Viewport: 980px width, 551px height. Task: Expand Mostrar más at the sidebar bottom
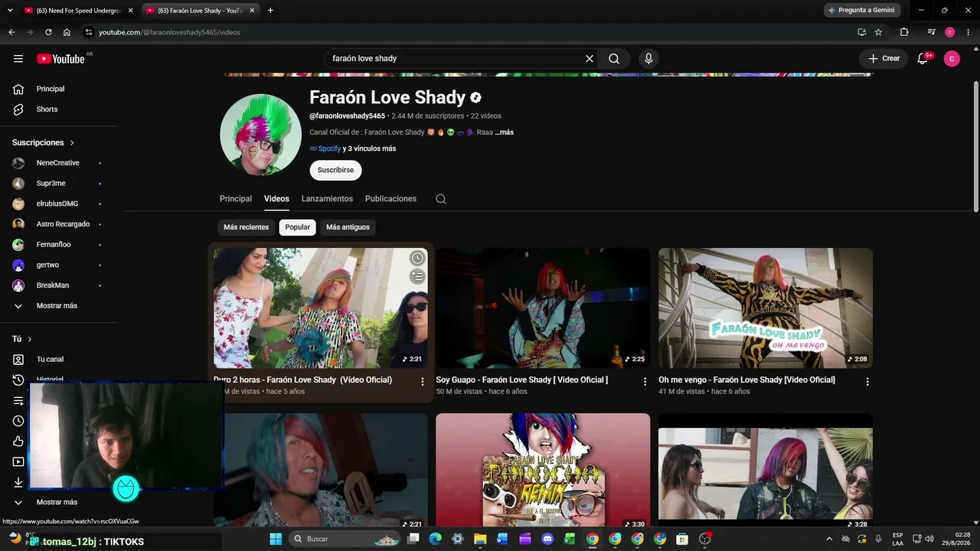58,502
